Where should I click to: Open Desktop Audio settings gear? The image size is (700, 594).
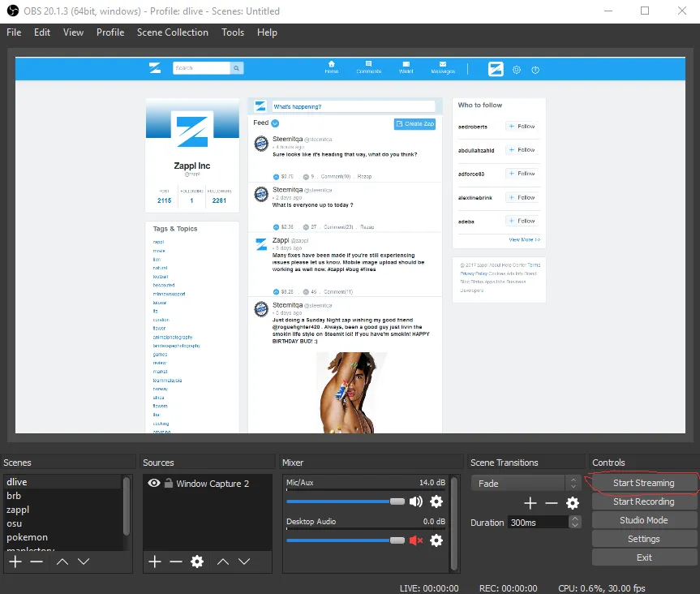tap(436, 540)
